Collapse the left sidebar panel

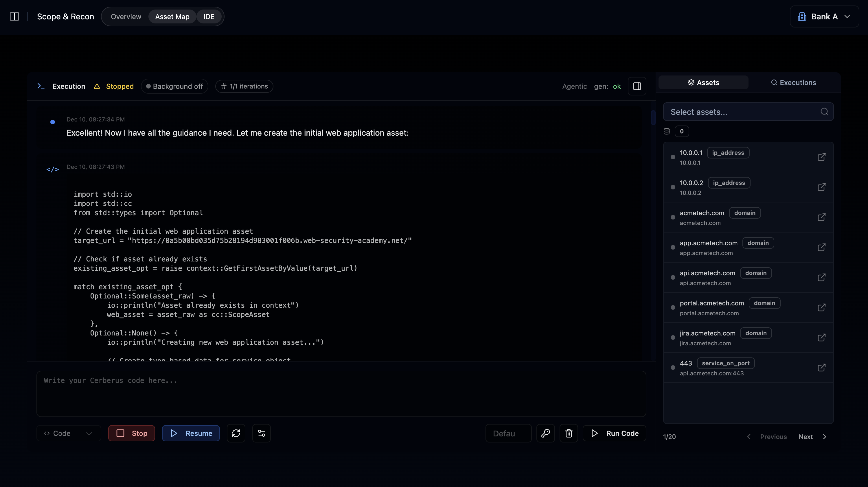(x=14, y=16)
